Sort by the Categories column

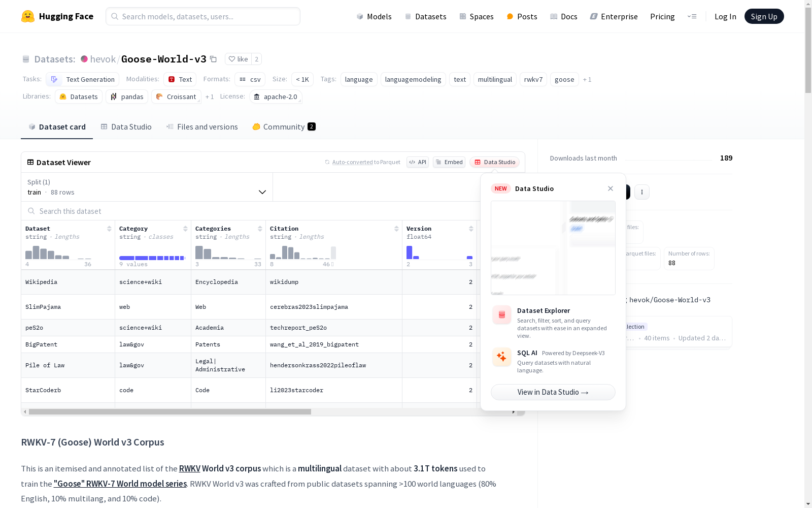pos(260,229)
